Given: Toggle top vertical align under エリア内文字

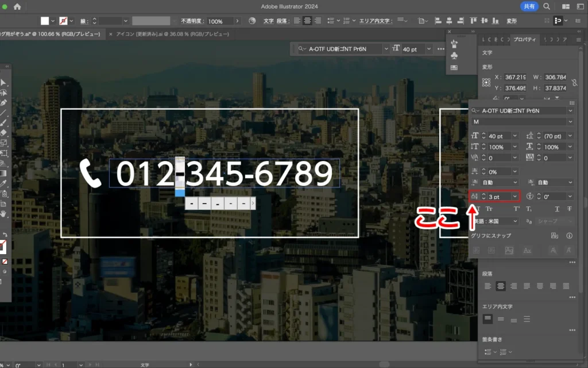Looking at the screenshot, I should click(488, 319).
